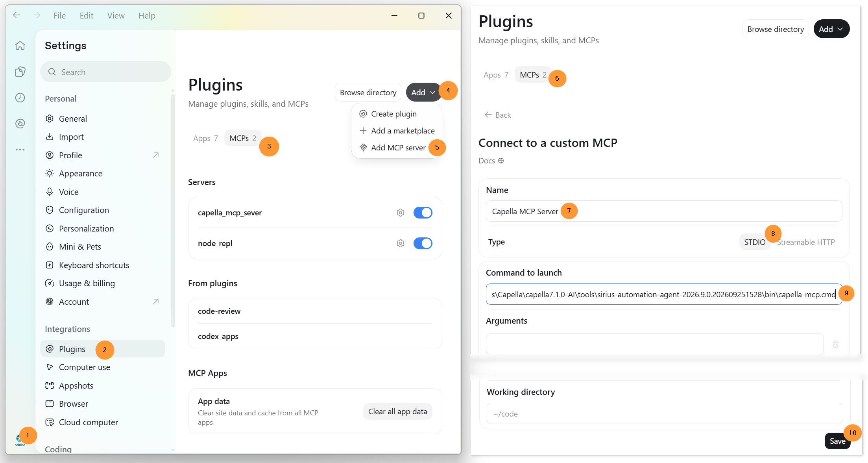The image size is (868, 463).
Task: Click the back arrow in the title bar
Action: pos(17,15)
